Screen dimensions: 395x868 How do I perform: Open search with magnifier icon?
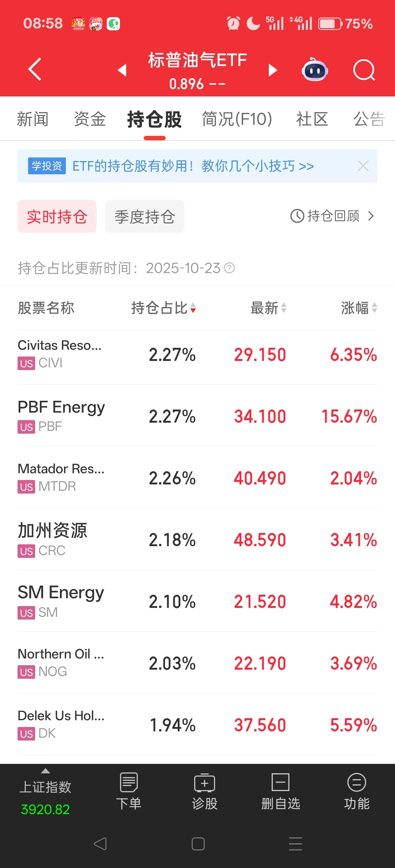pos(364,70)
